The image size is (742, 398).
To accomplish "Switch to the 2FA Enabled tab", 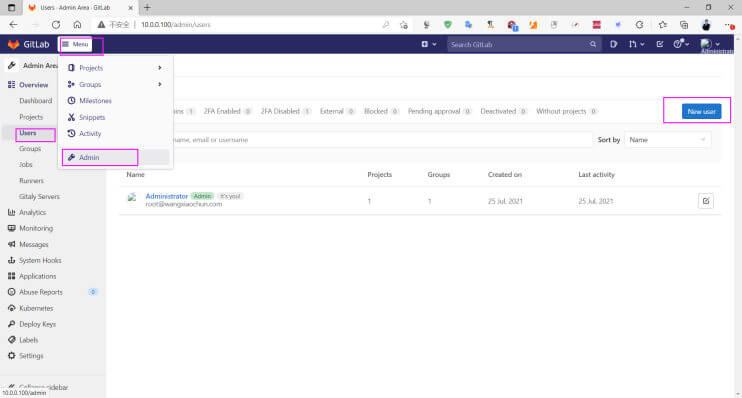I will coord(228,111).
